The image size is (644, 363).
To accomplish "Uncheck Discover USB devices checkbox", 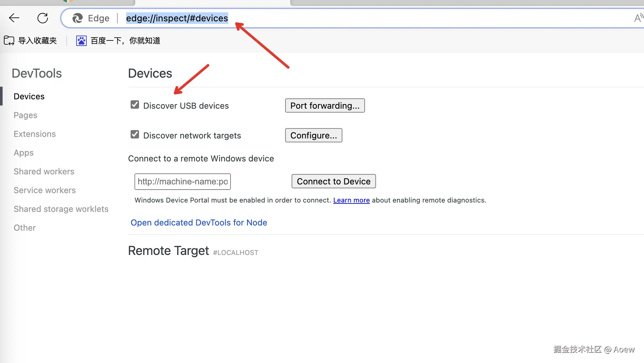I will coord(135,104).
